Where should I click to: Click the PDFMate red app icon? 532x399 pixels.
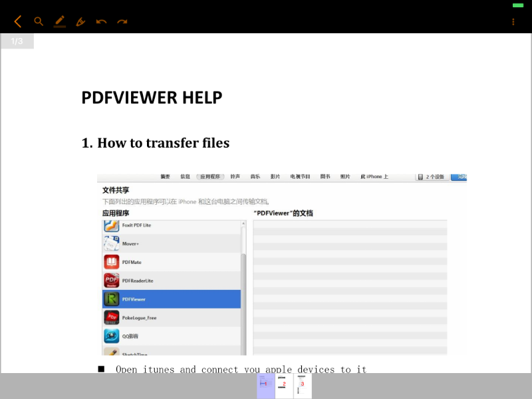coord(112,262)
